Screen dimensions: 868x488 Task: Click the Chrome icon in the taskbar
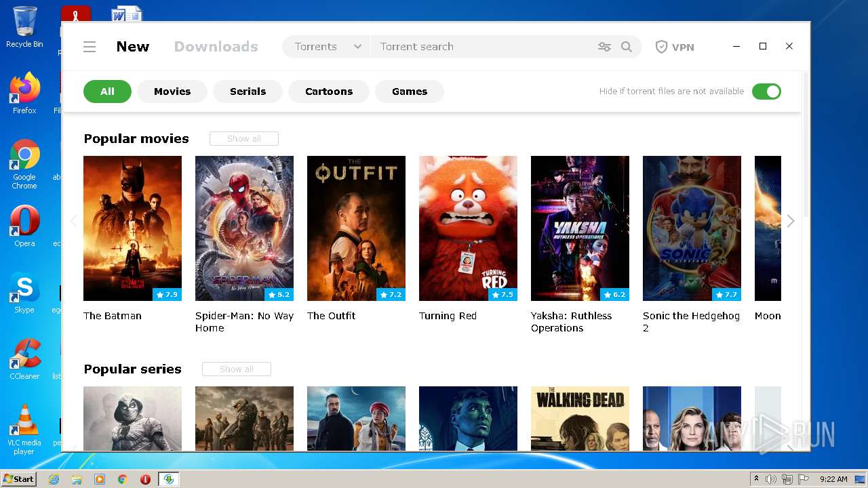(122, 479)
